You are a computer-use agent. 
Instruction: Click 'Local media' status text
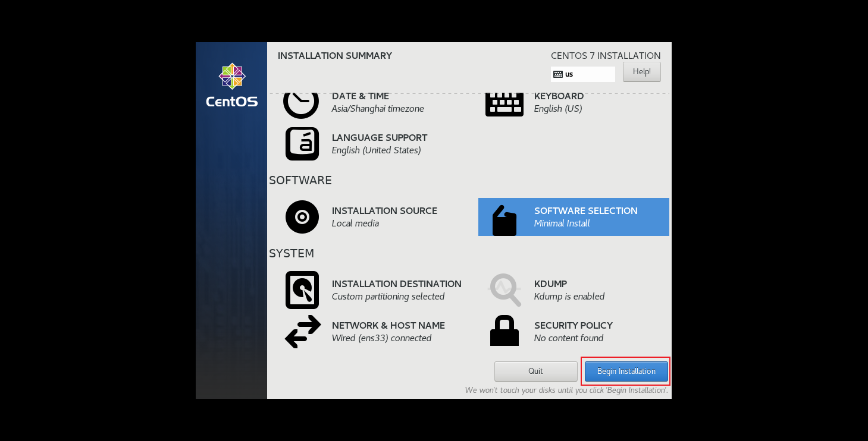coord(355,223)
